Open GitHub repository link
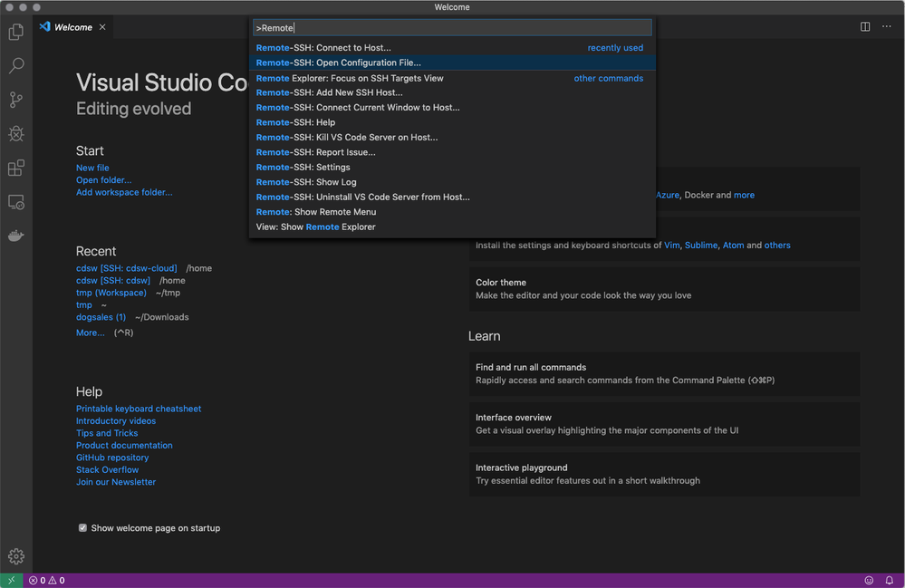905x588 pixels. (112, 458)
